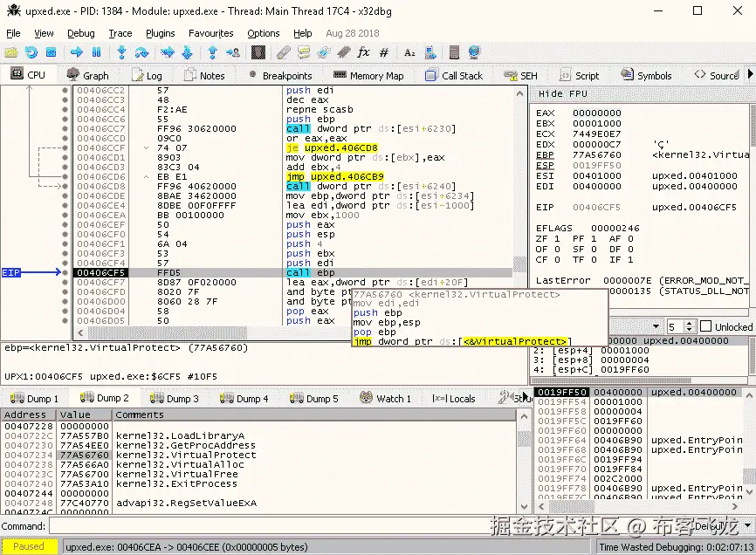
Task: Open Patches via the bandage icon
Action: [283, 52]
